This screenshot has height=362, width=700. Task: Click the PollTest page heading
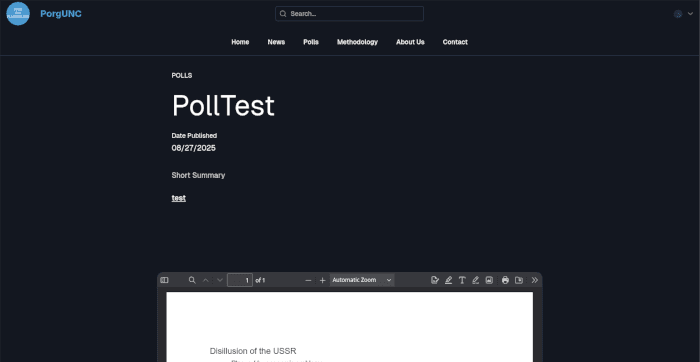pos(223,105)
